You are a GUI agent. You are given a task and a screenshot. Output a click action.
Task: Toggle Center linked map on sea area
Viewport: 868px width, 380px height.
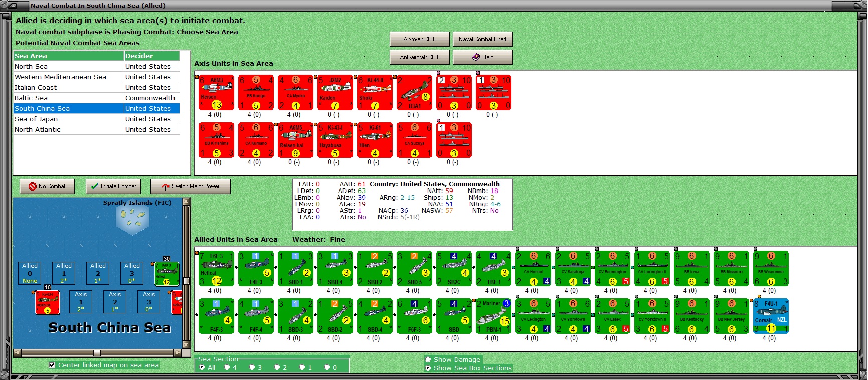tap(52, 365)
